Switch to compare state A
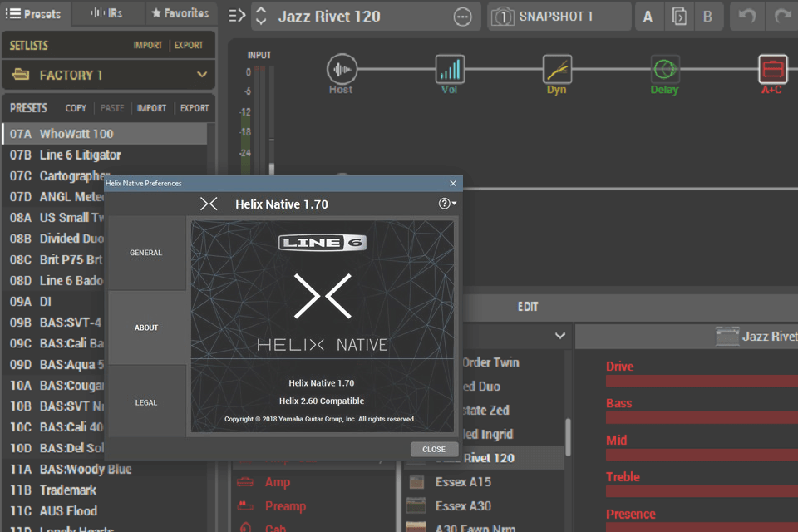 (648, 17)
